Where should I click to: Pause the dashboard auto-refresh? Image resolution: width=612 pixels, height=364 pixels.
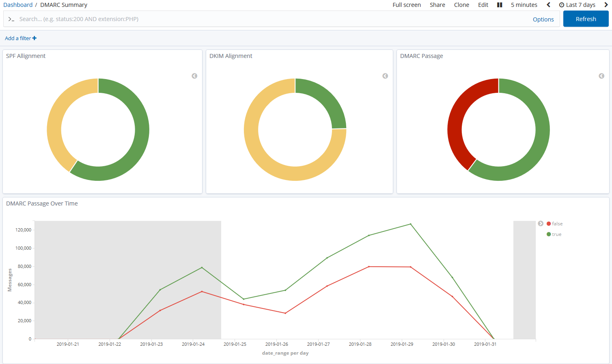499,4
